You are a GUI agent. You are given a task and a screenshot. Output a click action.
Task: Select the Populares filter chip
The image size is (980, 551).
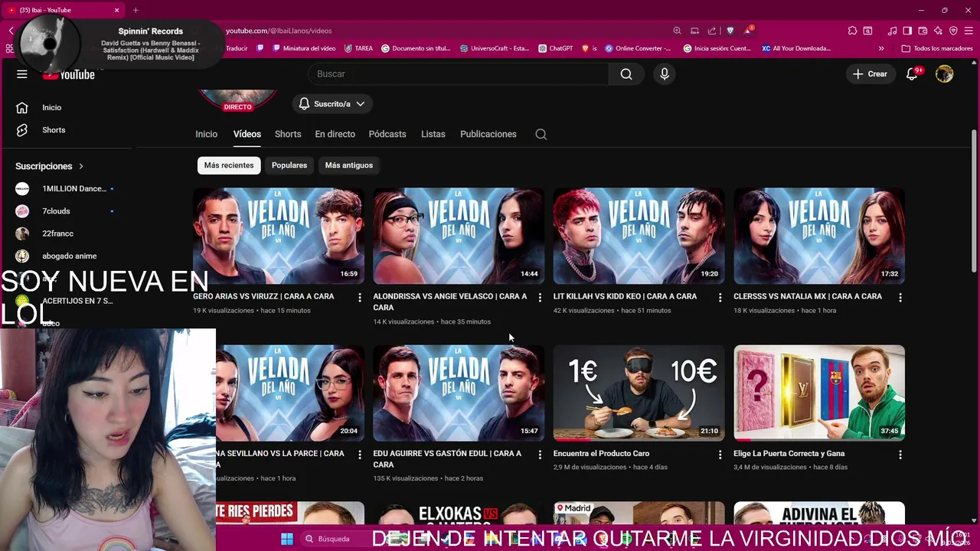click(x=289, y=165)
